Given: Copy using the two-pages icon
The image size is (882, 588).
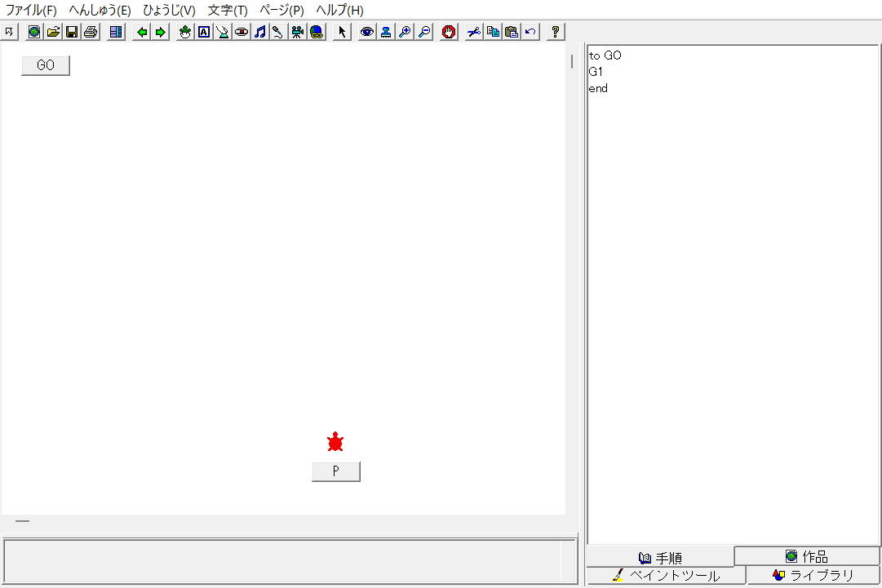Looking at the screenshot, I should click(x=493, y=32).
